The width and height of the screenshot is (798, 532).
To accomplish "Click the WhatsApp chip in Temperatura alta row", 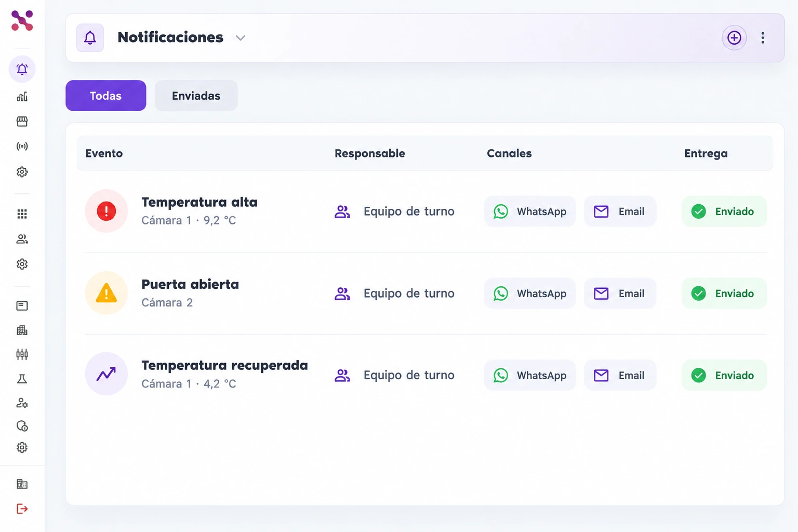I will click(530, 211).
